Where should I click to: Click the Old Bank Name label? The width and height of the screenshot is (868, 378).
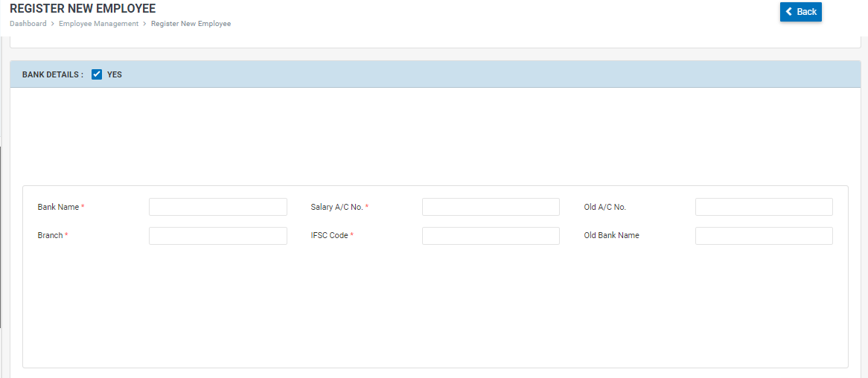tap(611, 235)
